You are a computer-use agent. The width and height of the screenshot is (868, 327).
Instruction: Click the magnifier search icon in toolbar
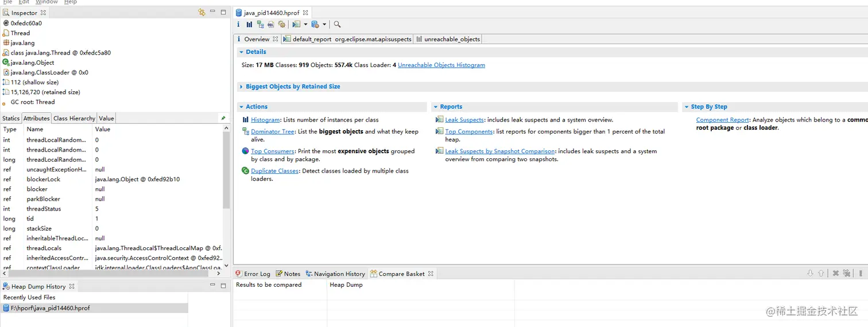tap(337, 25)
